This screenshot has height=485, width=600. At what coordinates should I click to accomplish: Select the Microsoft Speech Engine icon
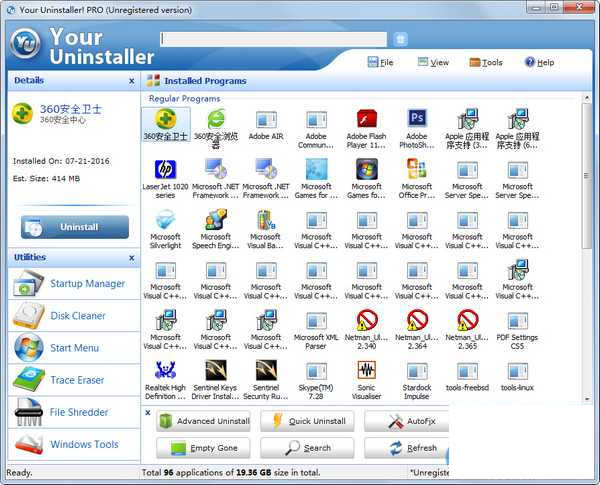(216, 220)
